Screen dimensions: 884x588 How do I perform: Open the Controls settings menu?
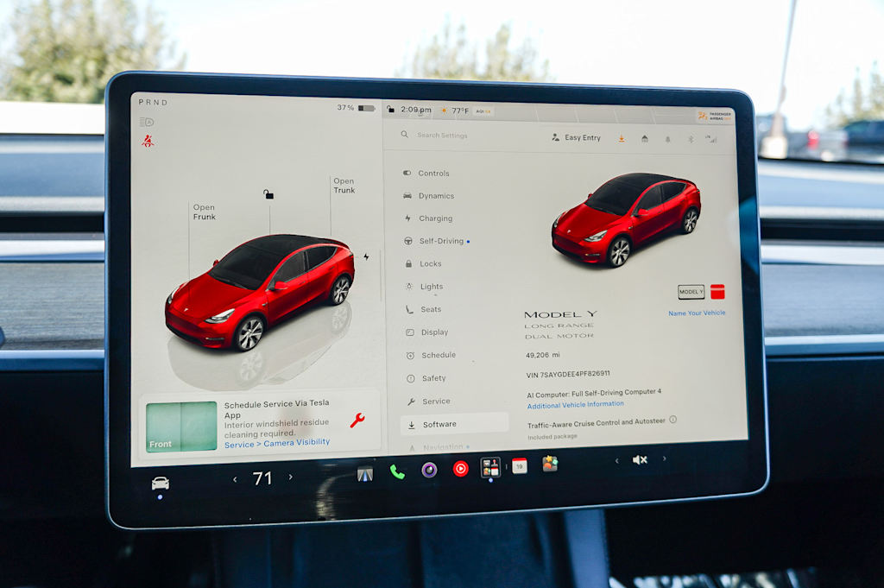(426, 173)
